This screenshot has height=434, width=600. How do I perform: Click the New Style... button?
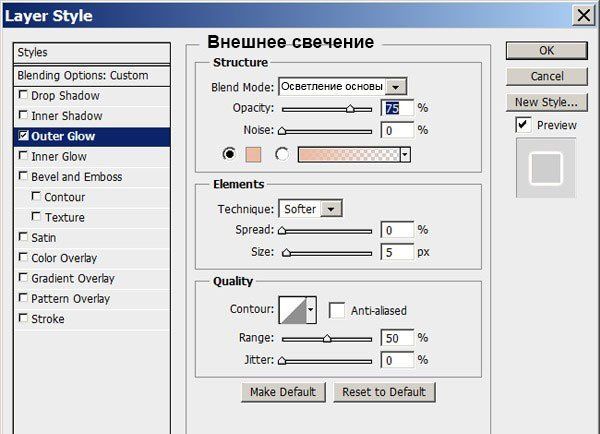click(x=546, y=102)
